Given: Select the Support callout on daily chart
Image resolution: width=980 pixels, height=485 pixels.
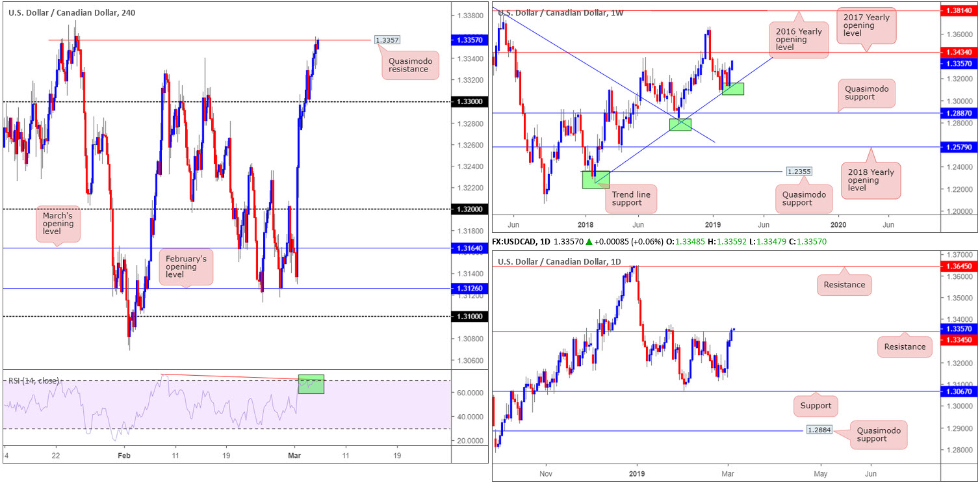Looking at the screenshot, I should (816, 406).
